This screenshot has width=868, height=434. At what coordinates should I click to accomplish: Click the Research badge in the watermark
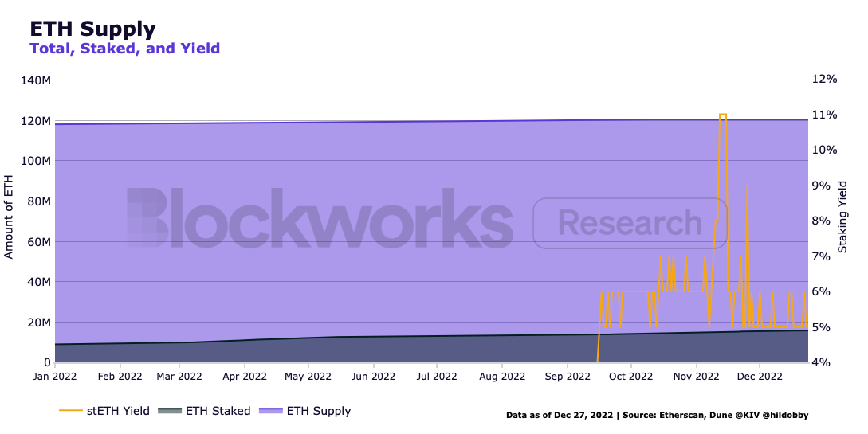pyautogui.click(x=630, y=223)
